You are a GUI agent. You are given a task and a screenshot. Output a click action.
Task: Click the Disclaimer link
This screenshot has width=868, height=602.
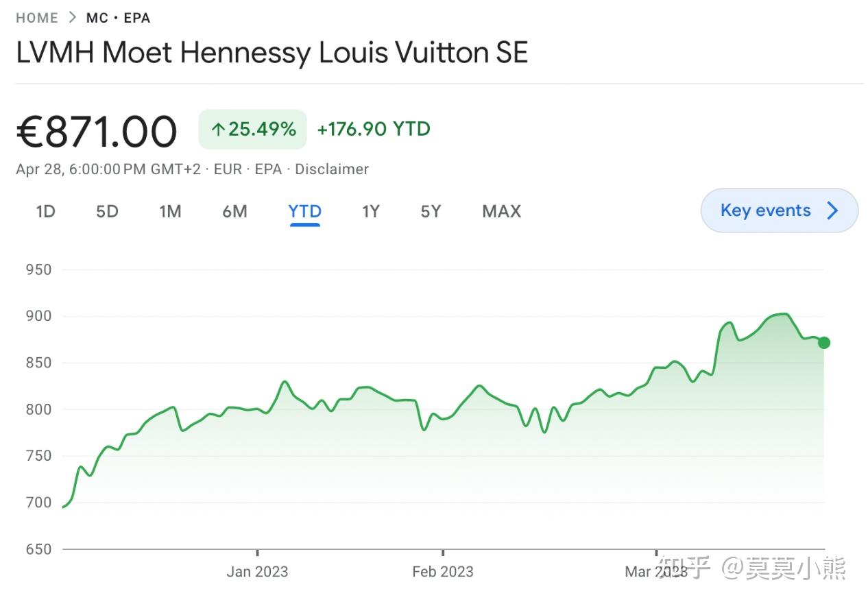(x=332, y=169)
